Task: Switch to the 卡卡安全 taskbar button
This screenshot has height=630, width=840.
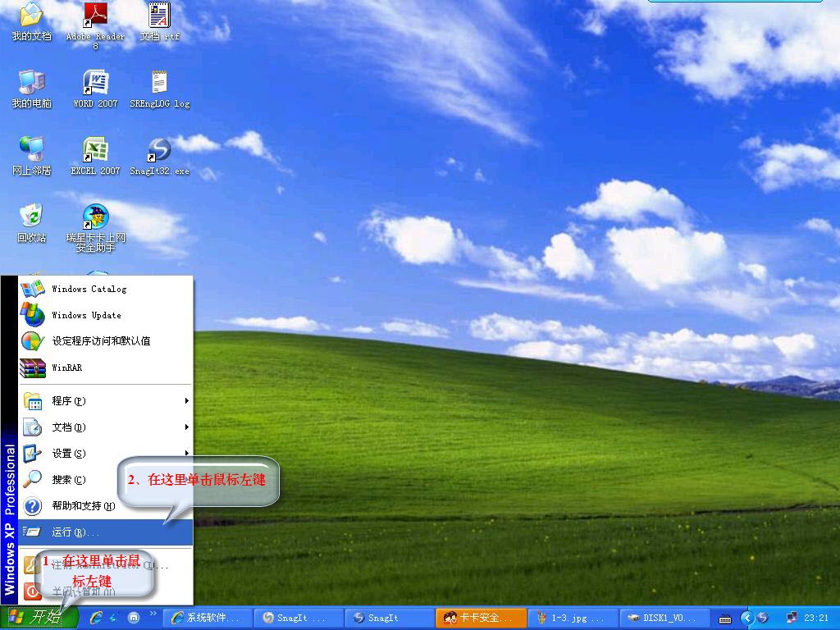Action: [x=479, y=618]
